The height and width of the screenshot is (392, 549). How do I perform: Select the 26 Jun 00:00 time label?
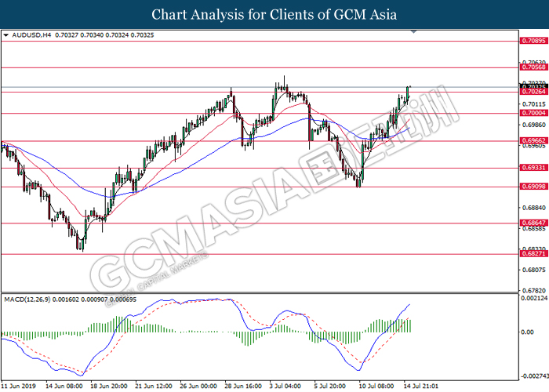coord(197,387)
